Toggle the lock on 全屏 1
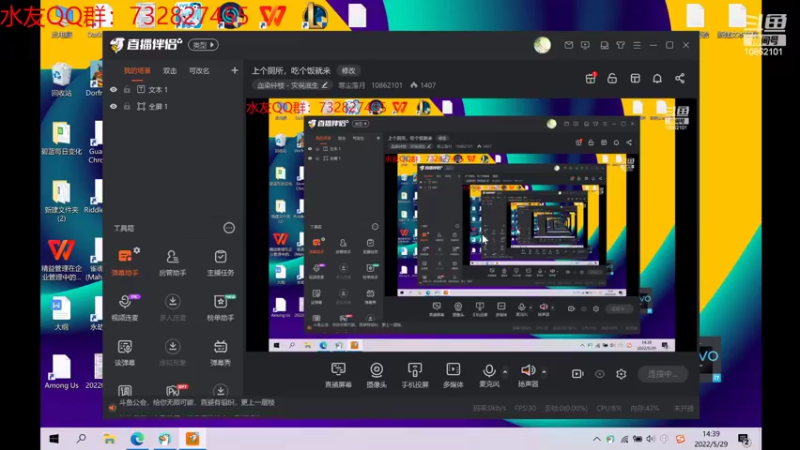The height and width of the screenshot is (450, 800). pos(127,107)
